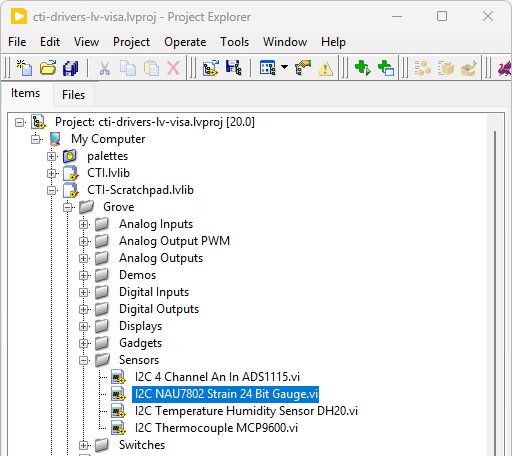
Task: Click the Paste clipboard icon
Action: tap(151, 68)
